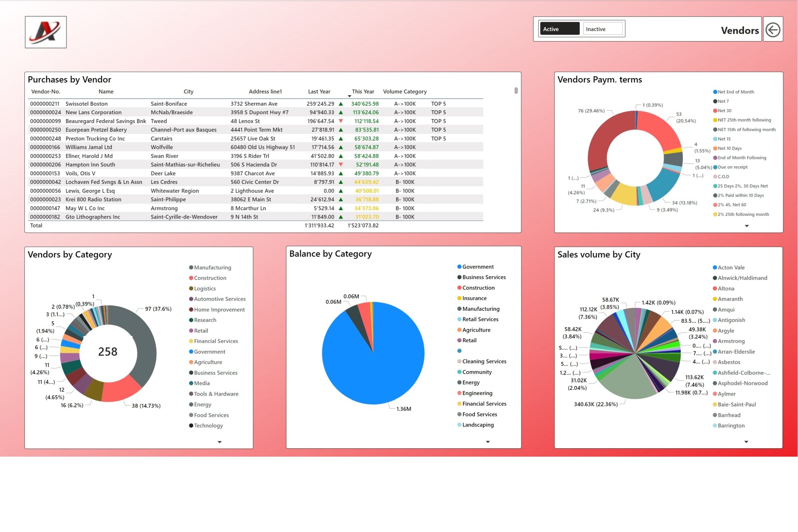
Task: Select Logistics legend item
Action: coord(202,288)
